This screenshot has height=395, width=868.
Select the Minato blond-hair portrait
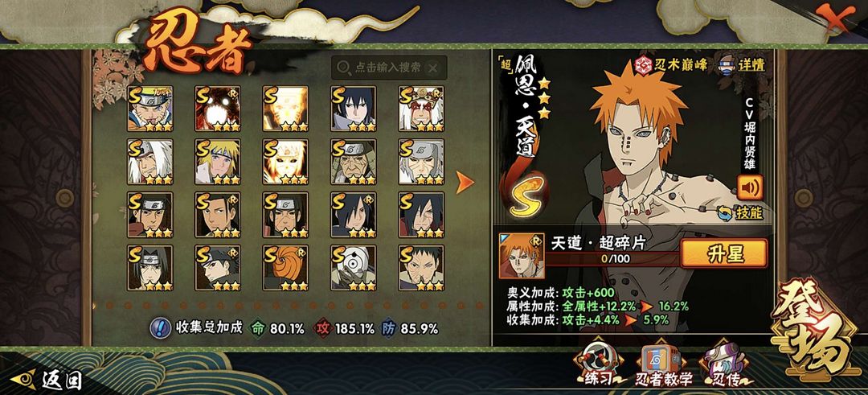(x=218, y=161)
